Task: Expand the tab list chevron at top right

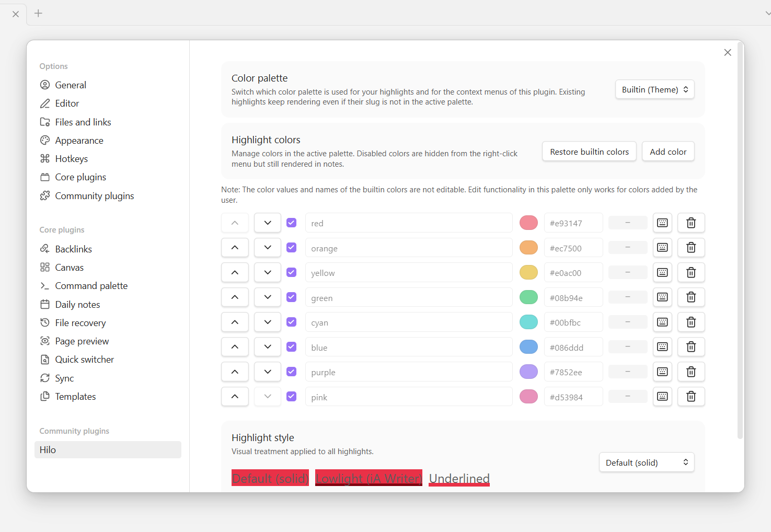Action: [x=767, y=14]
